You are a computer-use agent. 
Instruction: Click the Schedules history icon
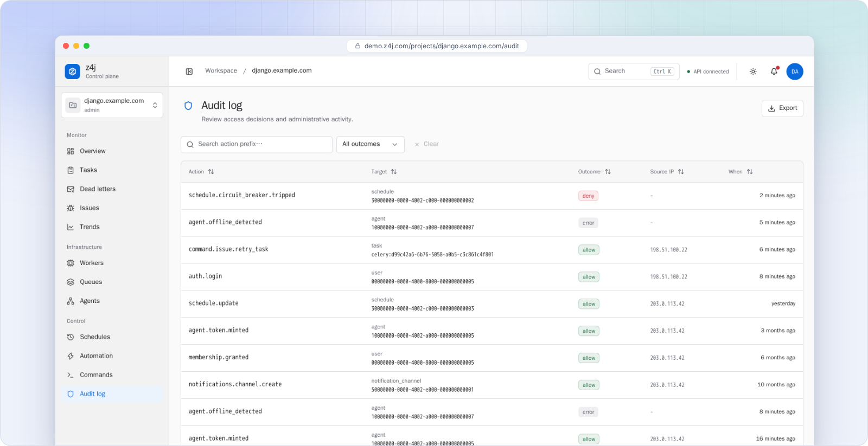point(71,337)
